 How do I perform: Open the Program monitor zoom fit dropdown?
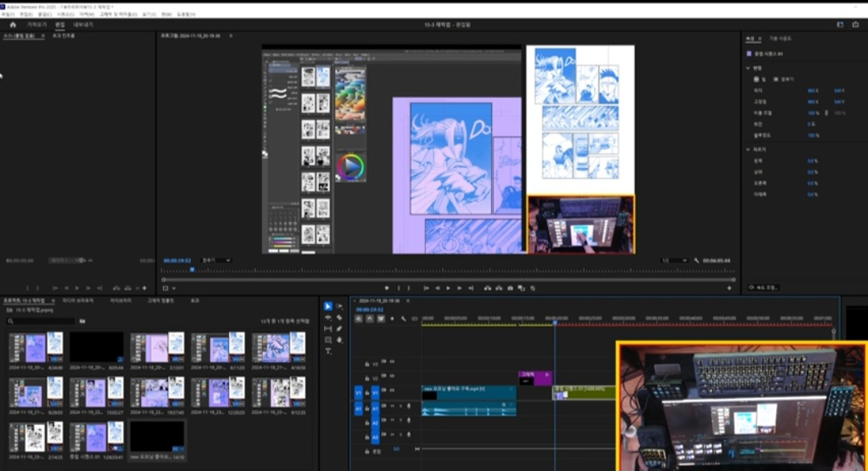tap(216, 260)
